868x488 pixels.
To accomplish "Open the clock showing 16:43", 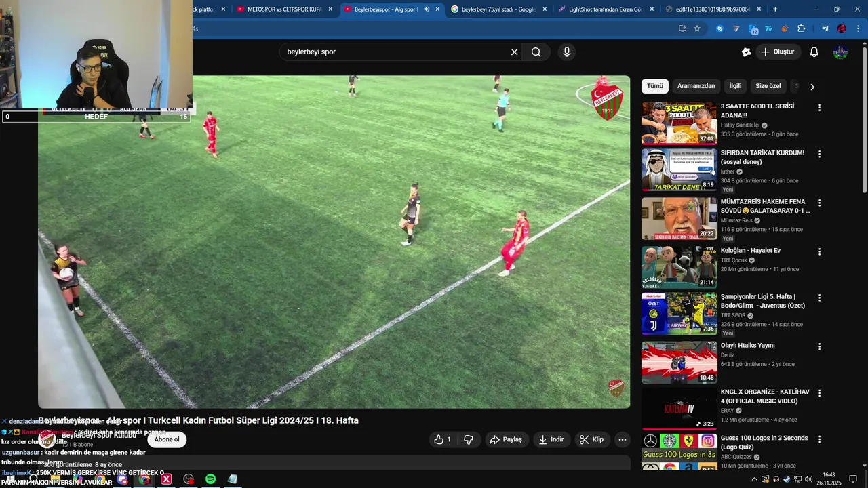I will point(829,479).
